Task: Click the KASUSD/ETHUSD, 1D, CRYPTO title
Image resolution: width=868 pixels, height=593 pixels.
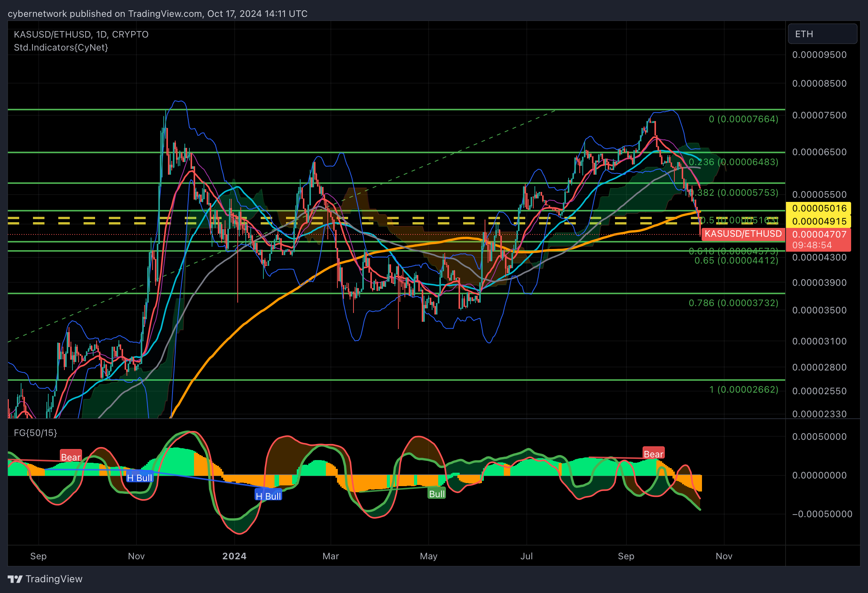Action: (x=81, y=34)
